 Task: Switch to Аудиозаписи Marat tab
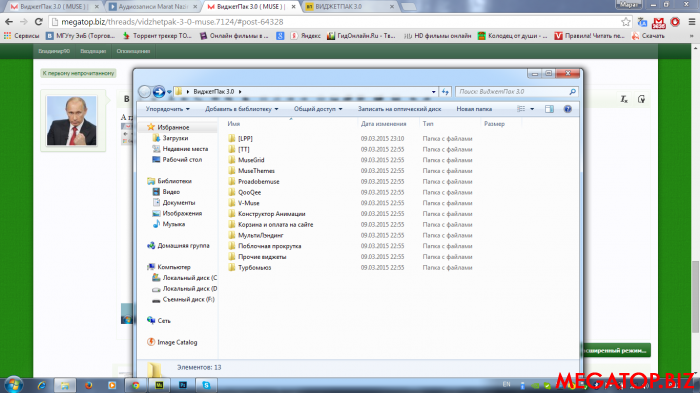152,7
